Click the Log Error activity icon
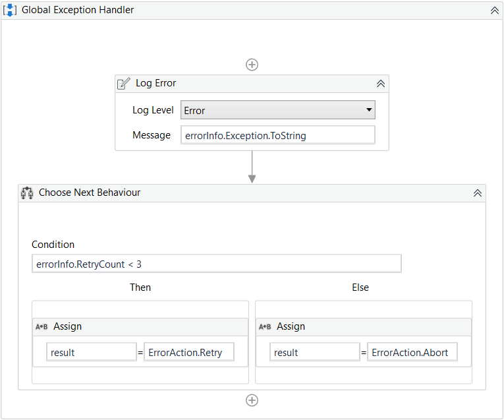The width and height of the screenshot is (504, 420). (x=124, y=84)
